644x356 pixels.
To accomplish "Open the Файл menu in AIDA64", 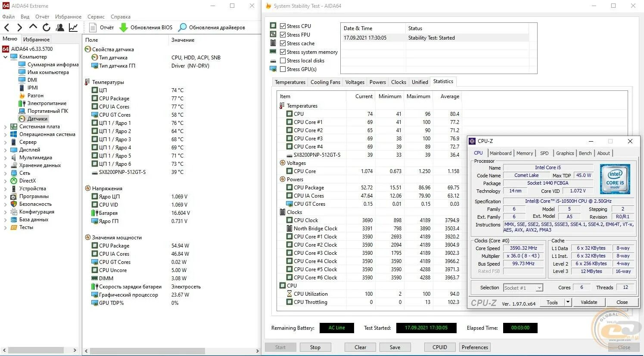I will (8, 17).
